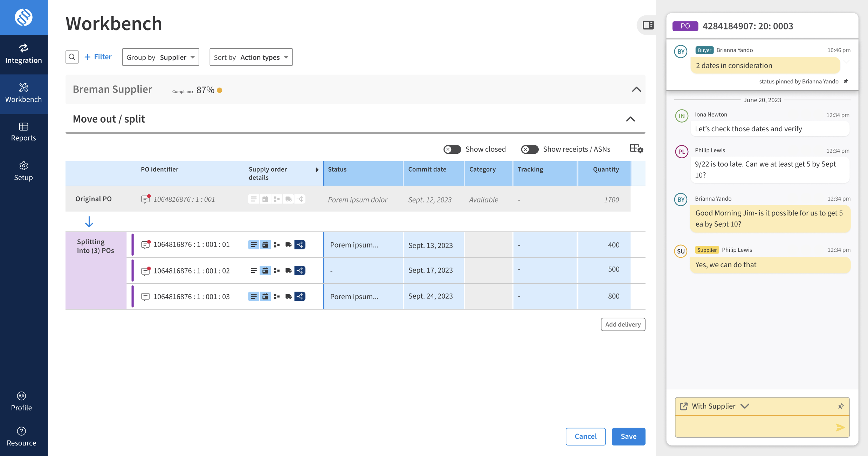Click text lines icon in 001:03 row

[x=254, y=296]
